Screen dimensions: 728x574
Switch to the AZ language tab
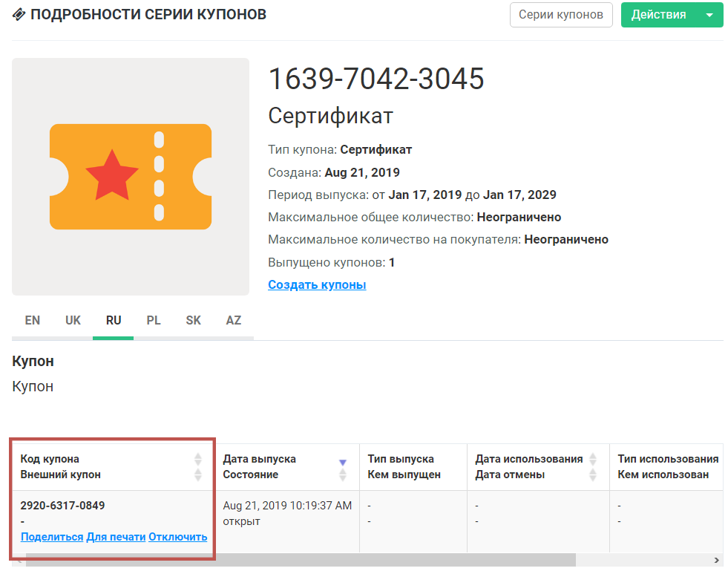coord(234,321)
